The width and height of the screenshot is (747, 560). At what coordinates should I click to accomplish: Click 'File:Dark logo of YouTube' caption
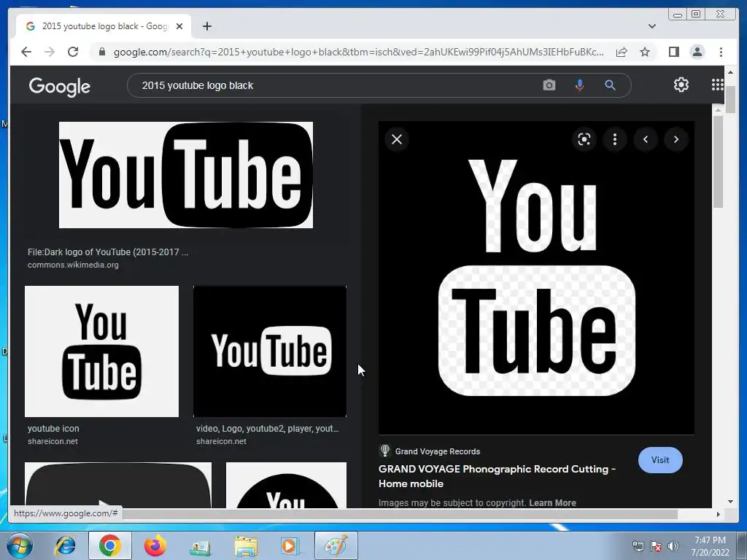click(x=108, y=252)
